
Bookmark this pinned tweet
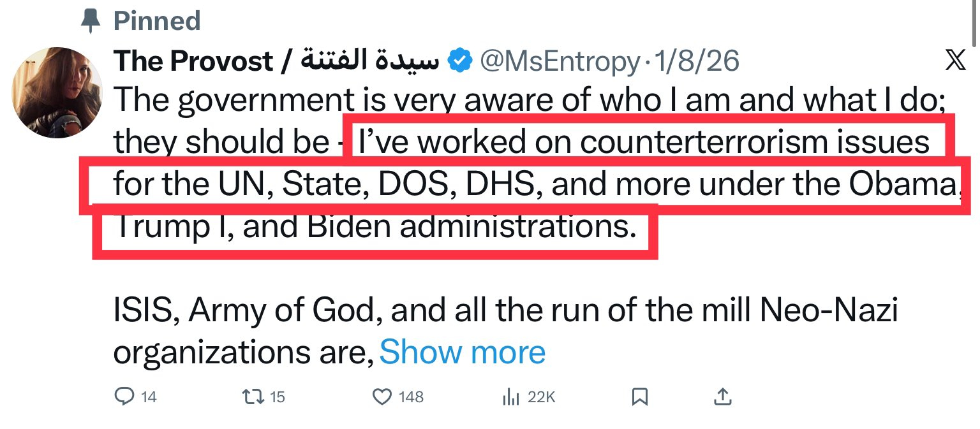click(x=639, y=397)
